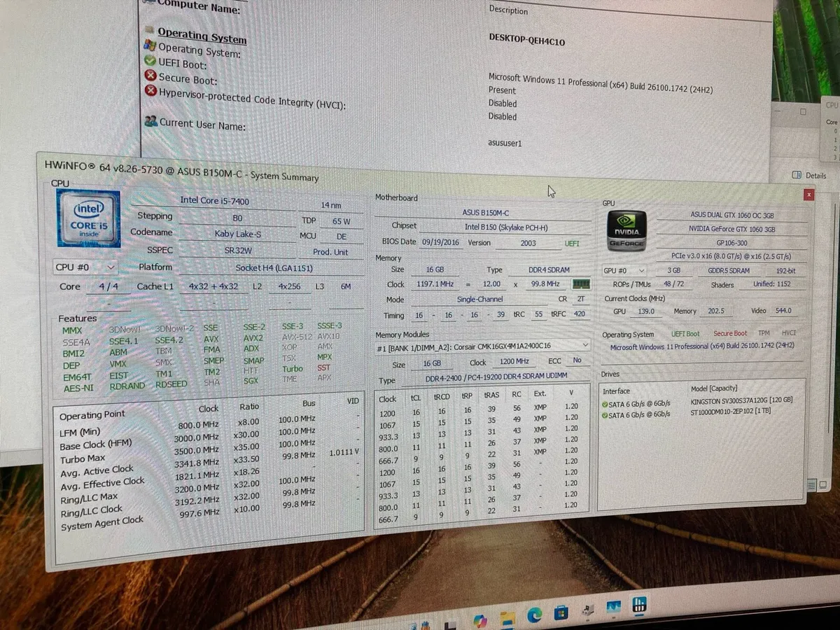The width and height of the screenshot is (840, 630).
Task: Click the GDDR5 SDRAM field
Action: click(x=728, y=271)
